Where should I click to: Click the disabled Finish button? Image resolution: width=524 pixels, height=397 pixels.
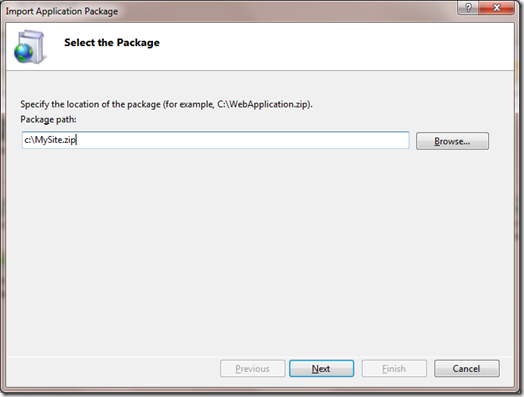click(x=394, y=369)
